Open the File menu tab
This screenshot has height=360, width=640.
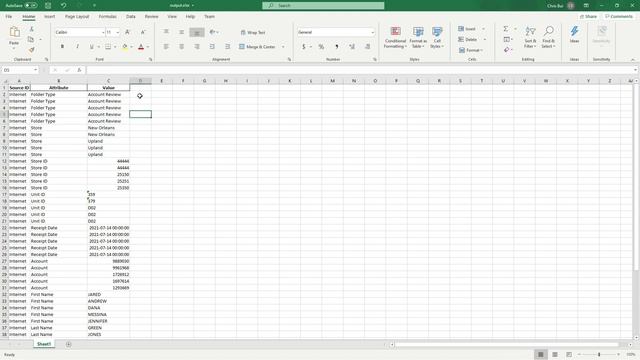click(x=9, y=16)
